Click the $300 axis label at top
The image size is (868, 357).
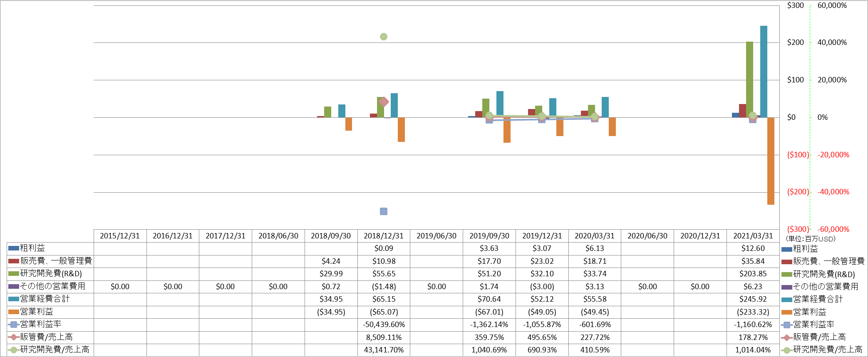click(796, 5)
